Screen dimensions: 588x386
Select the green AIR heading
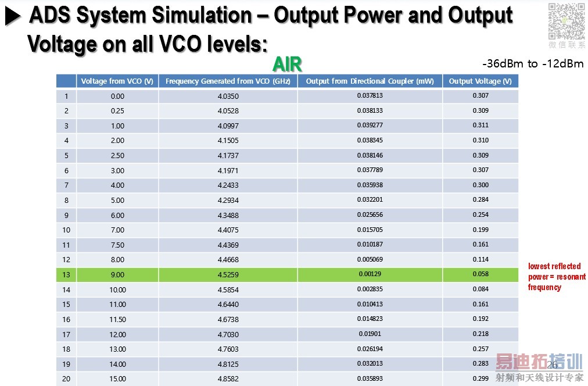click(287, 64)
